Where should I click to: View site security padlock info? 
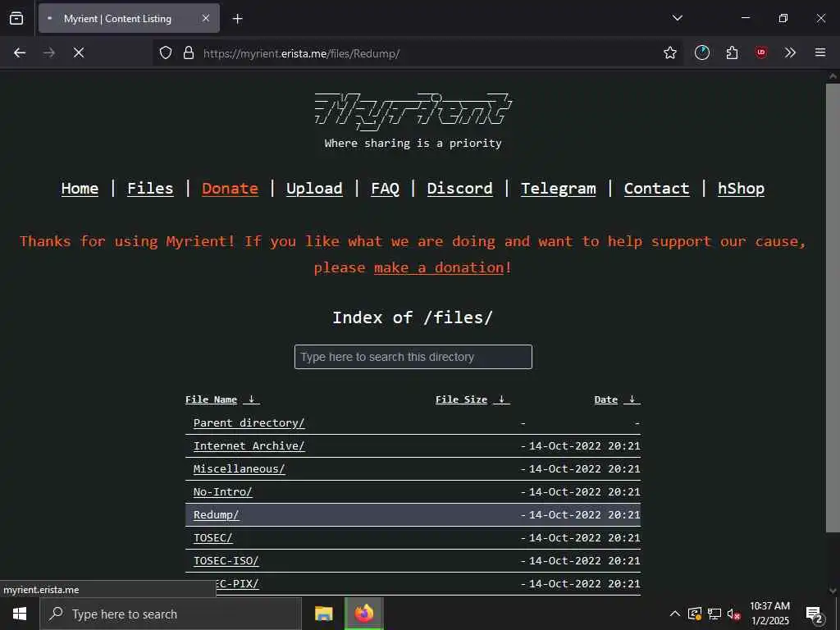[188, 52]
